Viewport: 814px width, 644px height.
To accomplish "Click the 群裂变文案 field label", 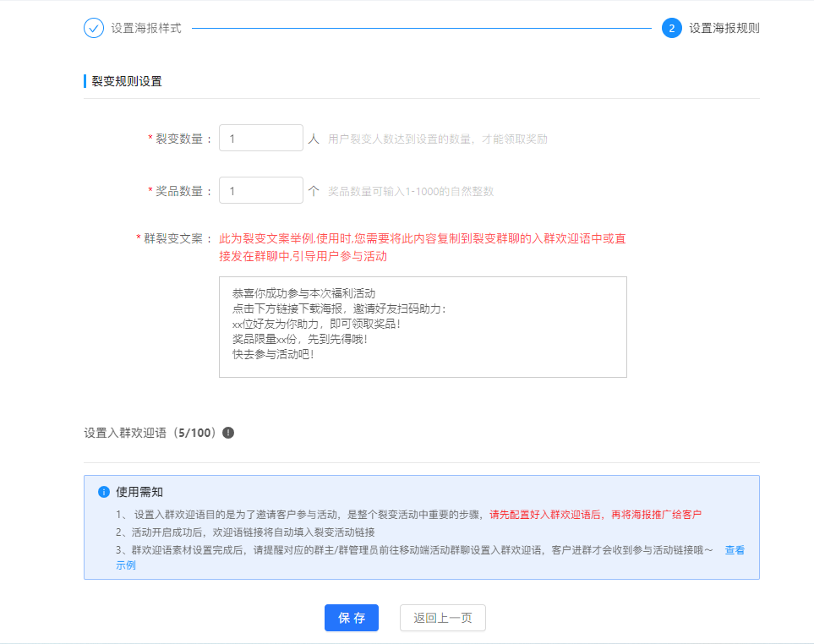I will click(x=173, y=238).
